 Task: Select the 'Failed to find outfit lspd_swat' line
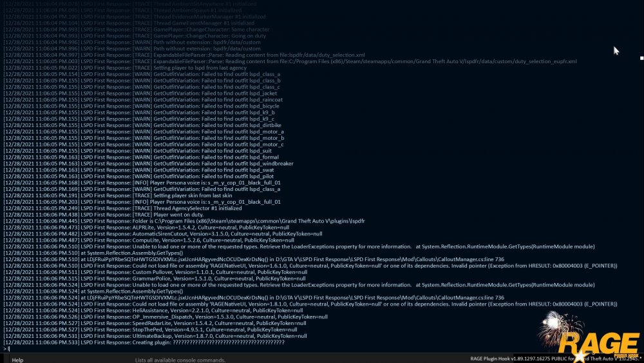coord(139,170)
